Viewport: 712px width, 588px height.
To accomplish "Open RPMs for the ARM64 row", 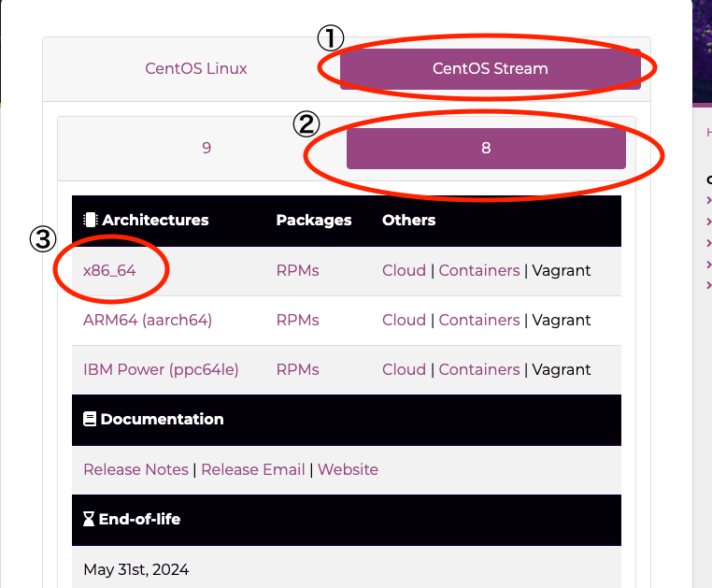I will point(297,320).
